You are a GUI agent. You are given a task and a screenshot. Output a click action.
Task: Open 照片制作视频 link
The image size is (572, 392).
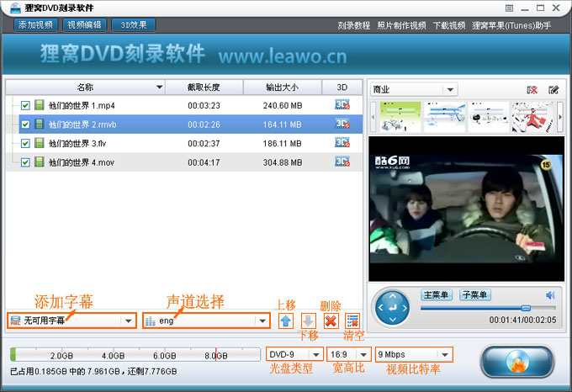401,25
